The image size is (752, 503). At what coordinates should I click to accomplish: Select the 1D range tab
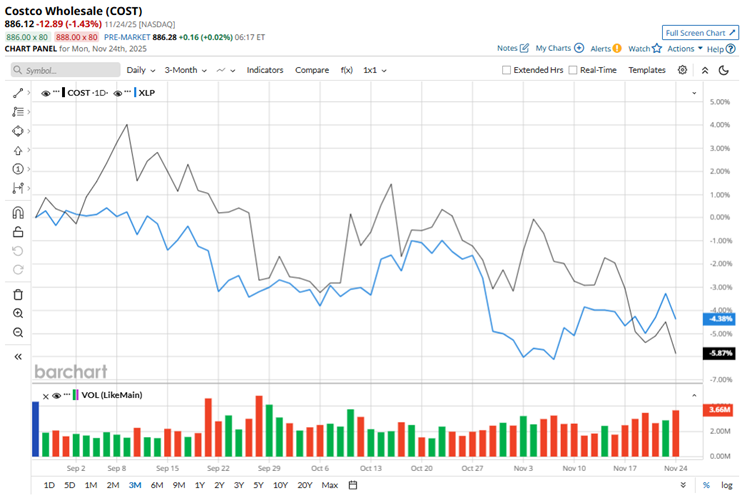click(x=49, y=485)
